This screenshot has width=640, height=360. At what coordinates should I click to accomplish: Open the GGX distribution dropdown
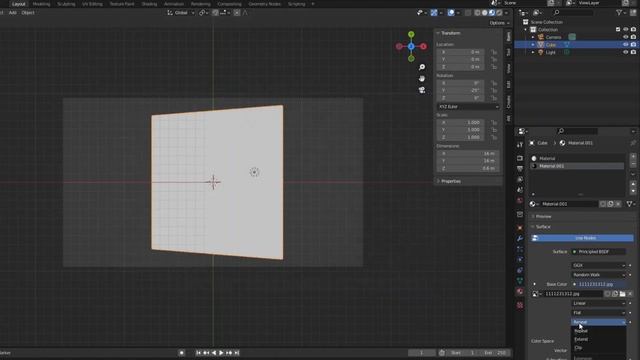pos(598,265)
